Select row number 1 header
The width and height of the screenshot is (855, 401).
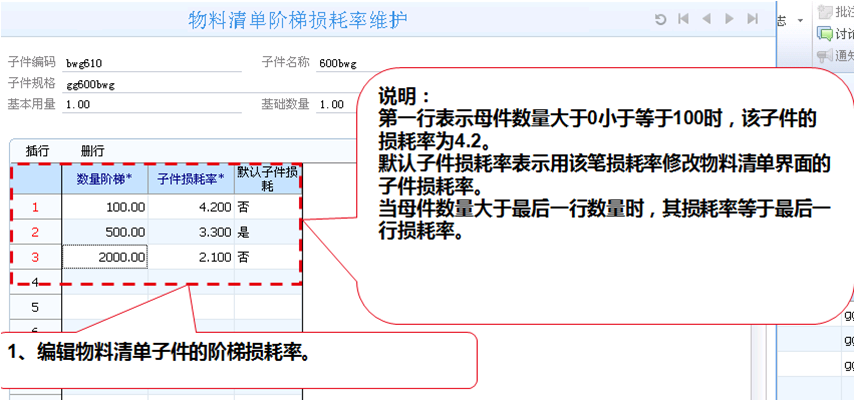pyautogui.click(x=36, y=207)
